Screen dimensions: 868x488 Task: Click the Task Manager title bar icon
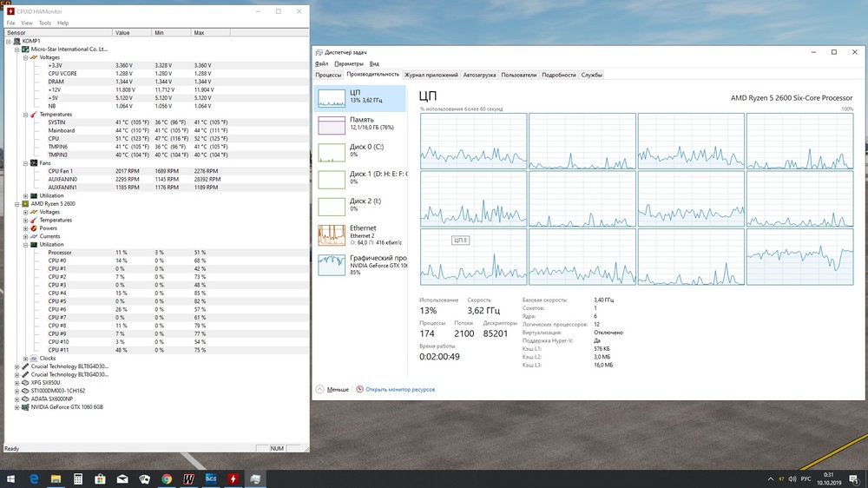coord(319,52)
